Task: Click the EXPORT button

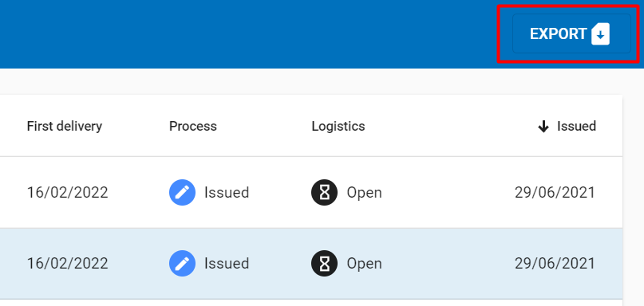Action: 571,33
